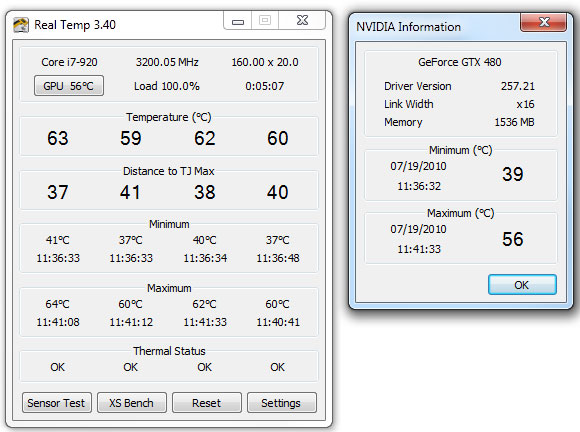
Task: Reset the min and max temperatures
Action: pyautogui.click(x=207, y=403)
